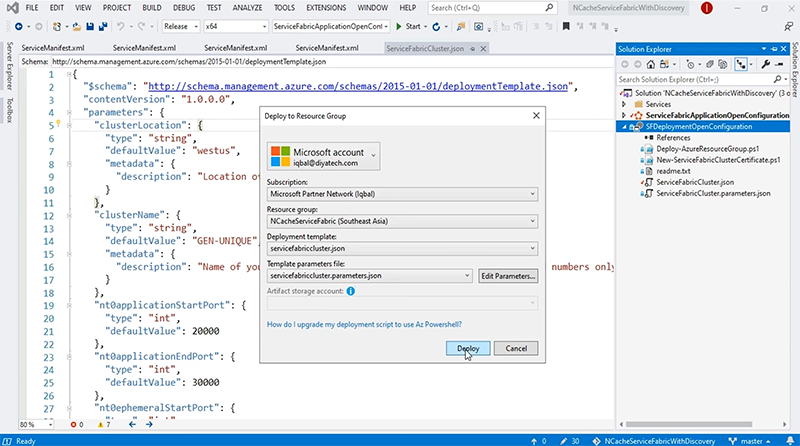Screen dimensions: 800x446
Task: Click the Pending Changes Filter clock icon
Action: tap(690, 64)
